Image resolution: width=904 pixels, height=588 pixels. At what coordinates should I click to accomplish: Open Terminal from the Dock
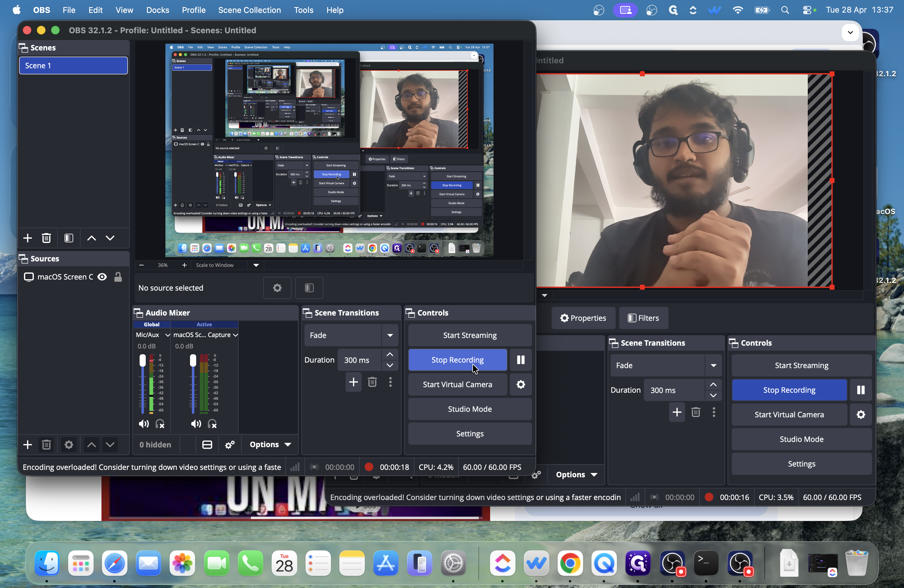(706, 563)
